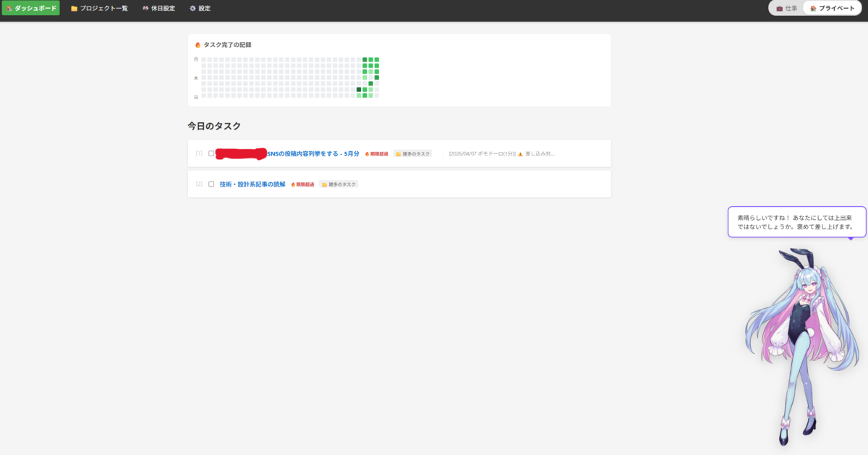Viewport: 868px width, 455px height.
Task: Click the [2] index of the second task
Action: click(x=199, y=184)
